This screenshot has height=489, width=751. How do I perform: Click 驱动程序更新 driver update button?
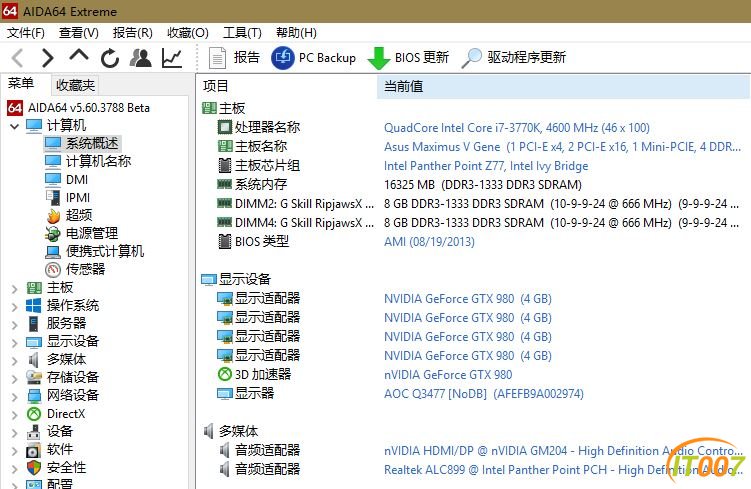point(513,58)
